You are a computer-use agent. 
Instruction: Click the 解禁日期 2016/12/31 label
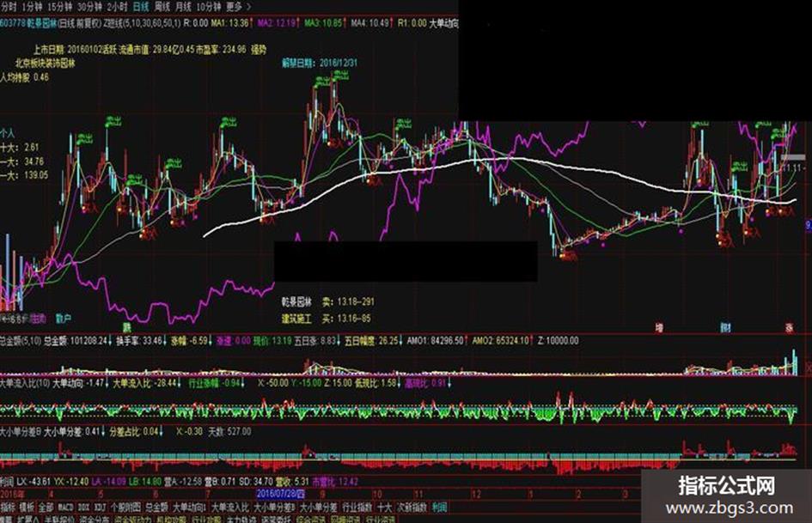coord(320,63)
